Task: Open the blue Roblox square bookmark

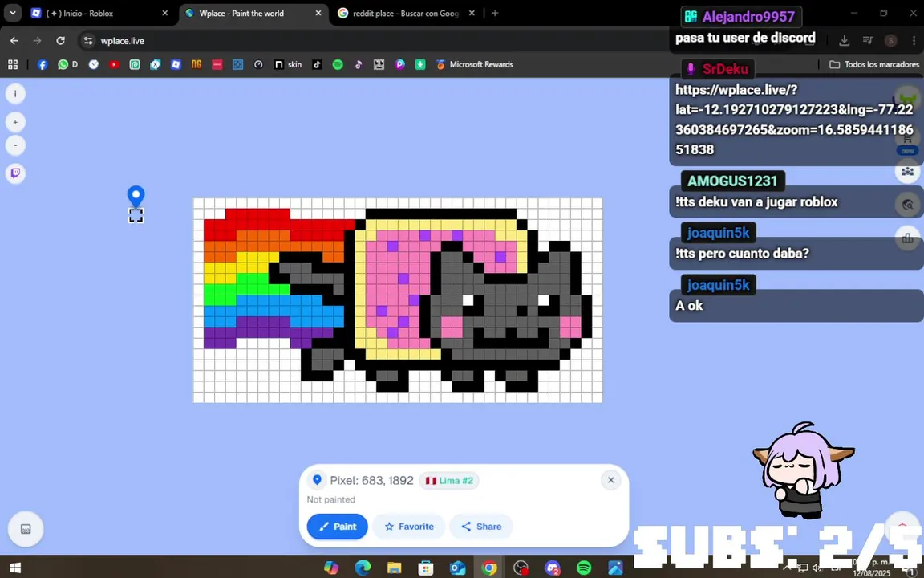Action: [176, 65]
